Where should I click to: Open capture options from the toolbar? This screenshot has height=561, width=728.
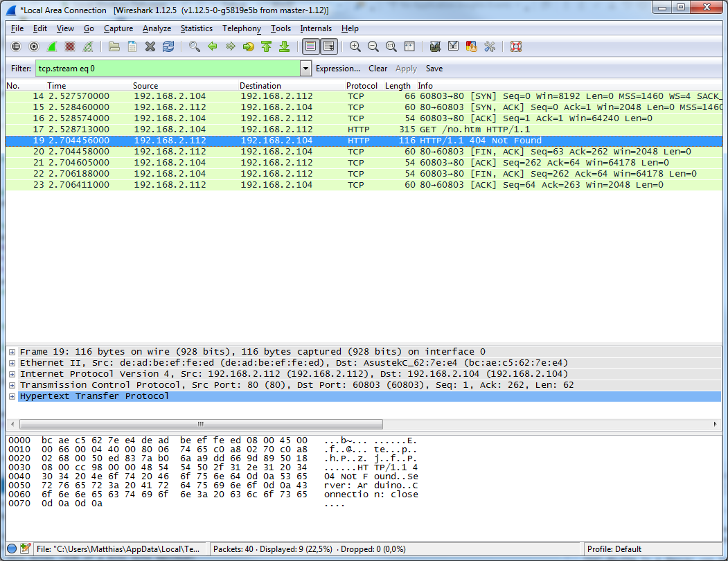[x=34, y=46]
